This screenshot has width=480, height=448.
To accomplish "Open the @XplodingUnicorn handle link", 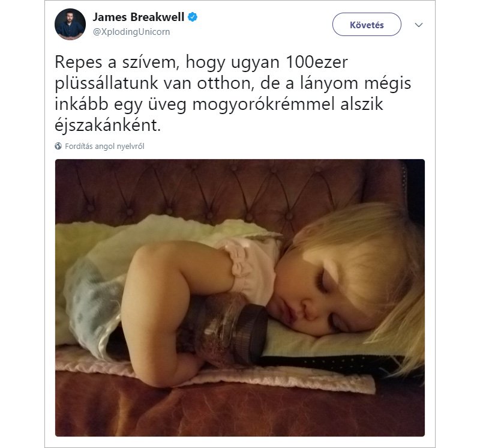I will point(131,32).
